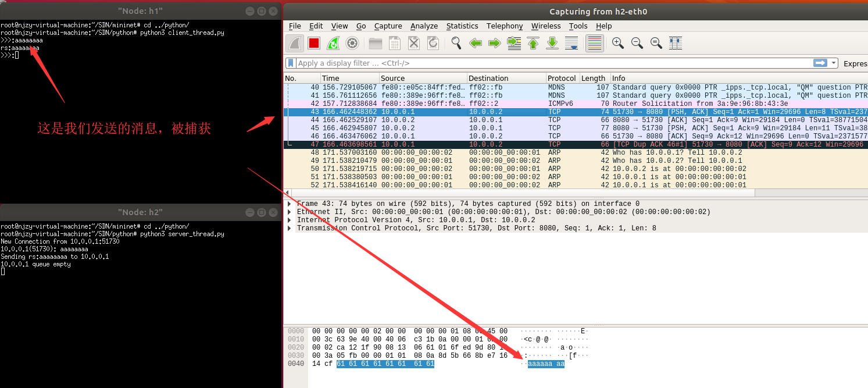
Task: Expand the Ethernet II tree item
Action: 290,212
